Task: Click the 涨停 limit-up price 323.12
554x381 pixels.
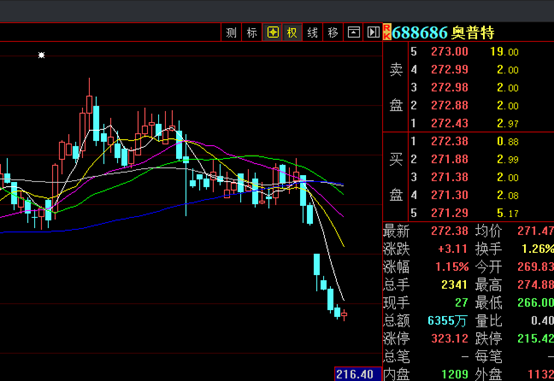Action: click(x=449, y=339)
